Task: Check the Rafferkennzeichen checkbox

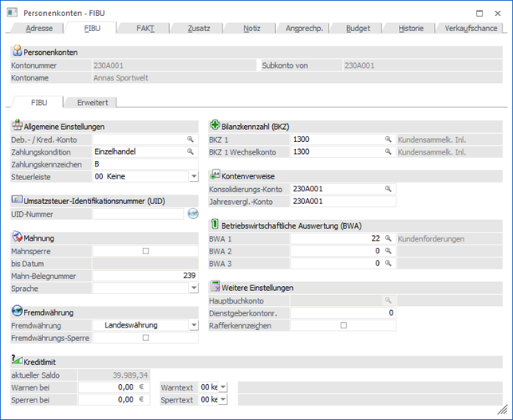Action: (x=343, y=325)
